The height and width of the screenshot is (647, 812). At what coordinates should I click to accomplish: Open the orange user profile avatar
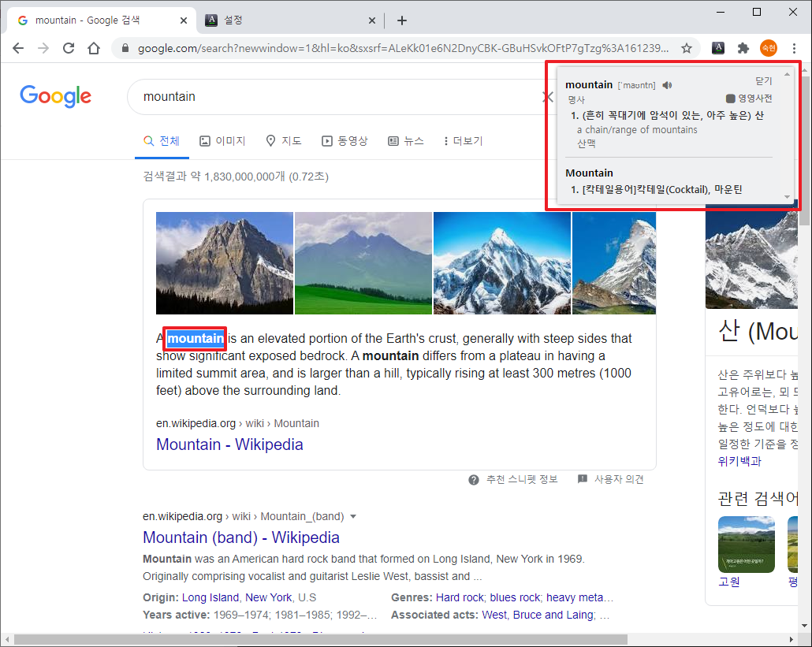click(x=769, y=48)
